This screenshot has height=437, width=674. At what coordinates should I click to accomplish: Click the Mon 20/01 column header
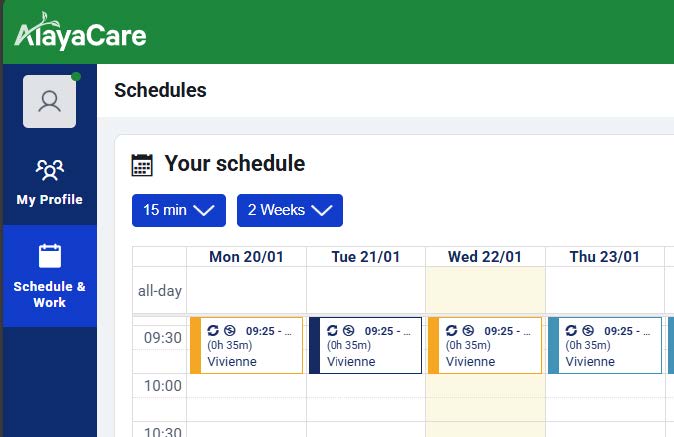click(x=246, y=257)
